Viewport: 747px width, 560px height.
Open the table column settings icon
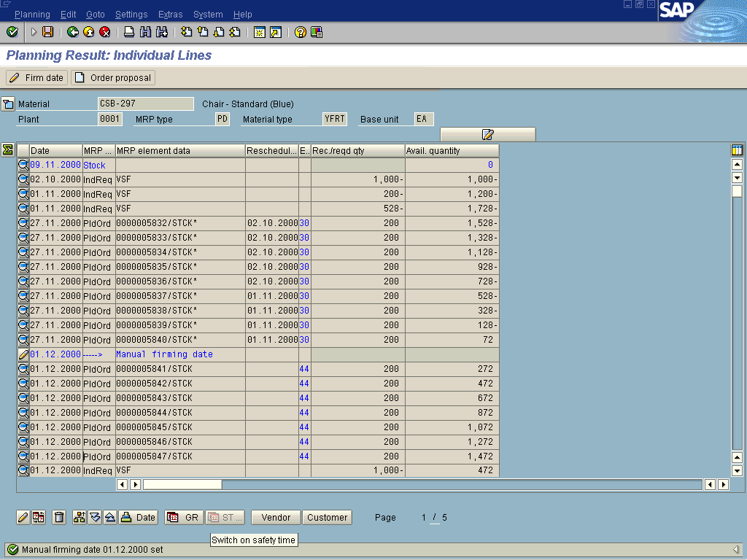[x=737, y=150]
